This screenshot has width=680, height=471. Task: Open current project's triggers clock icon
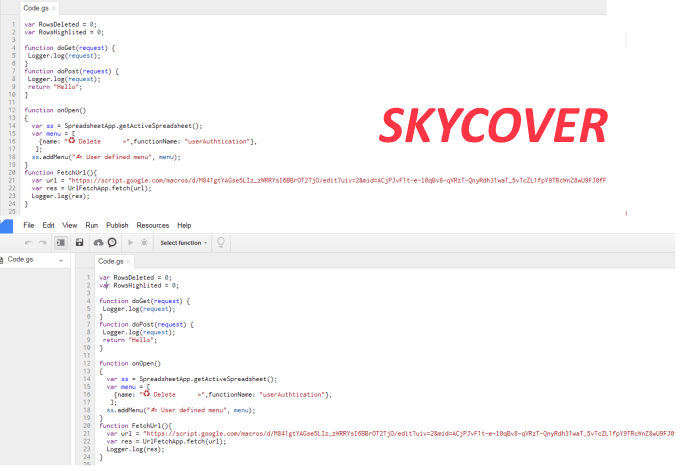[112, 242]
